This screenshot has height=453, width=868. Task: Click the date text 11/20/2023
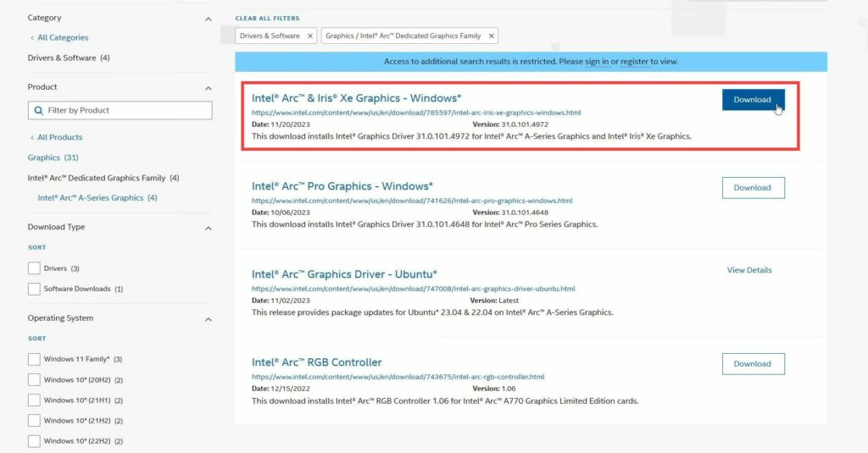290,124
